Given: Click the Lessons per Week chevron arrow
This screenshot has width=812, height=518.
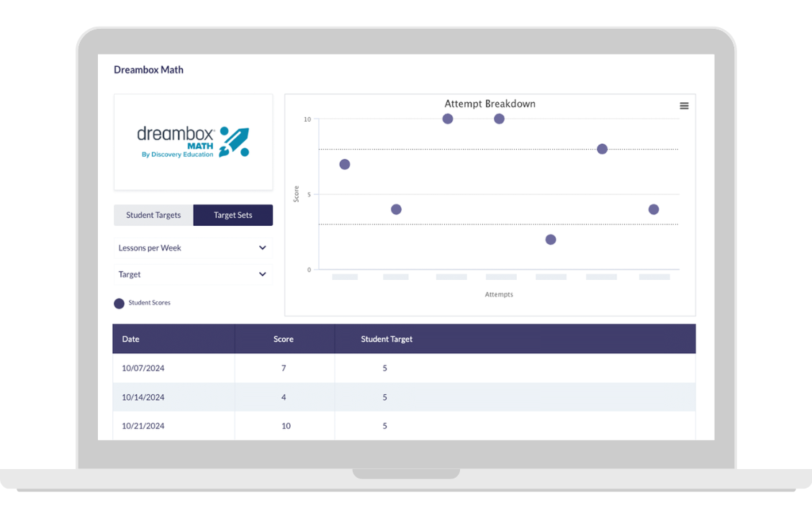Looking at the screenshot, I should click(262, 248).
